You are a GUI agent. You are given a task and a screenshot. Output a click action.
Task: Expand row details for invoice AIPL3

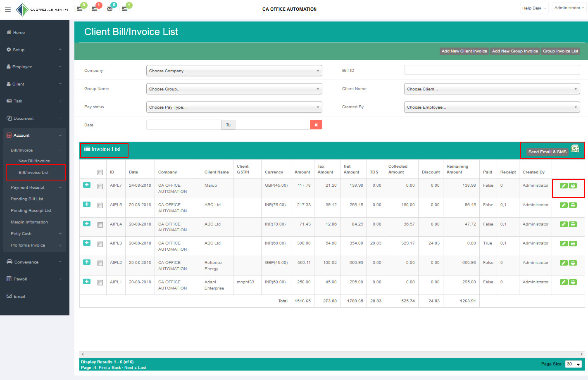[x=87, y=242]
